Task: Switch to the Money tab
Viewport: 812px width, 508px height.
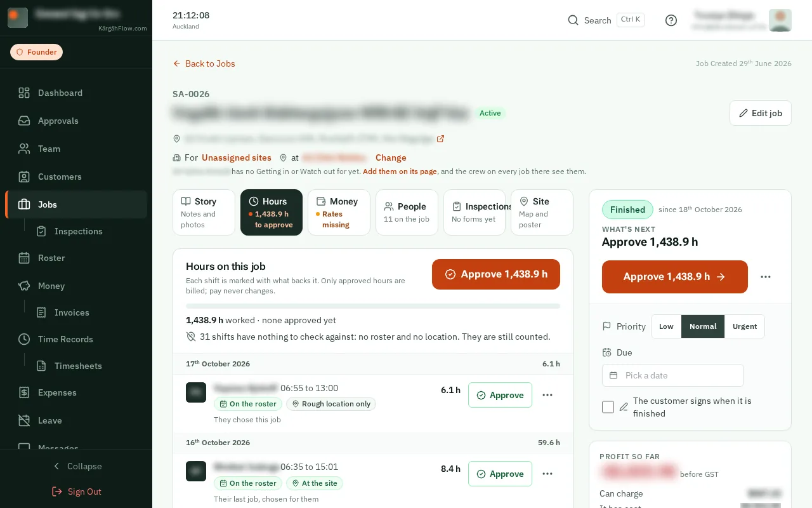Action: click(x=339, y=212)
